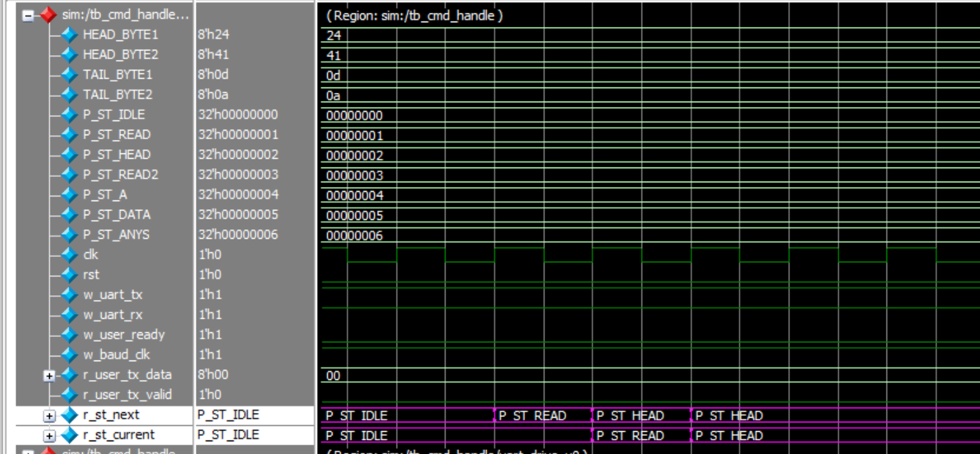Viewport: 980px width, 454px height.
Task: Select the r_st_next signal name
Action: pos(111,415)
